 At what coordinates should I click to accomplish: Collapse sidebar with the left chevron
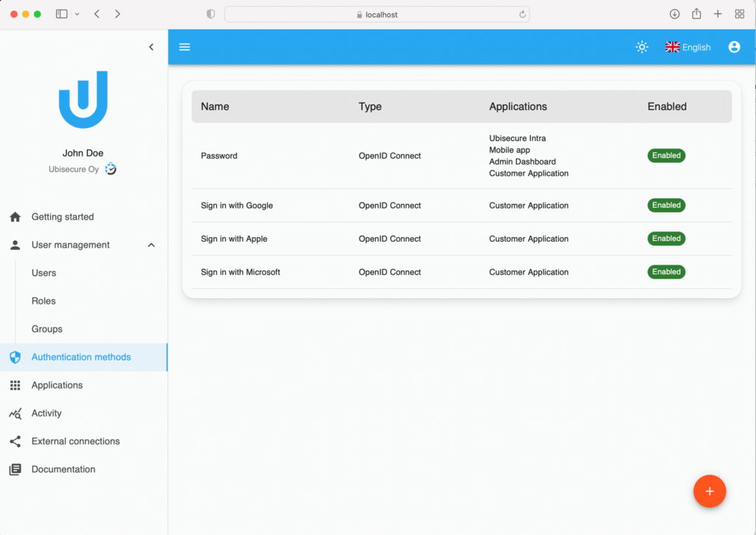[x=151, y=47]
